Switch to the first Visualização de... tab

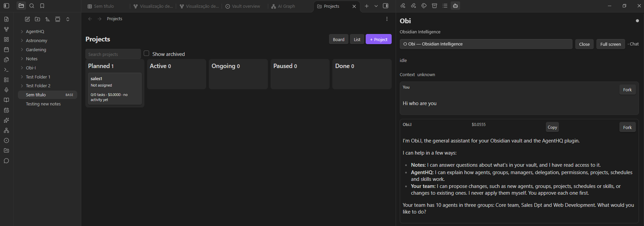pyautogui.click(x=153, y=6)
